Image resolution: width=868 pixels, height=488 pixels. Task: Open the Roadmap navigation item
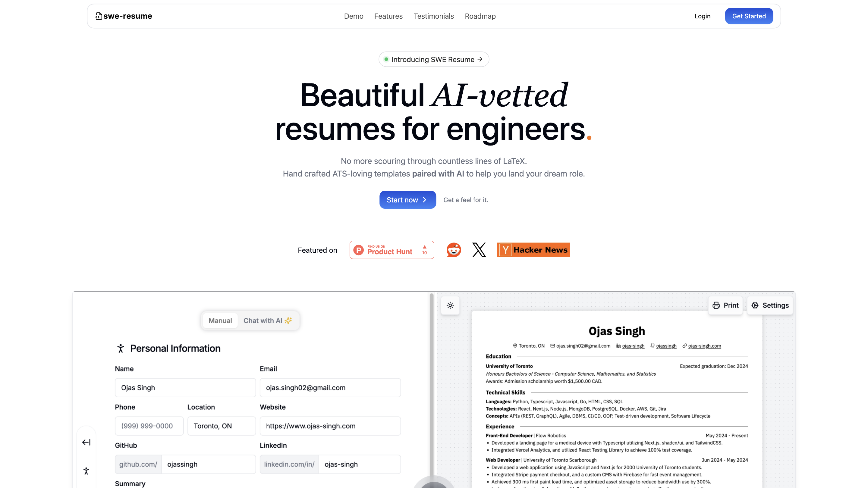tap(480, 16)
